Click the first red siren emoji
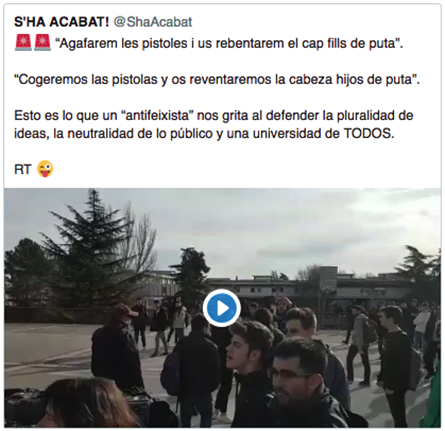Viewport: 445px width, 431px height. pos(23,43)
